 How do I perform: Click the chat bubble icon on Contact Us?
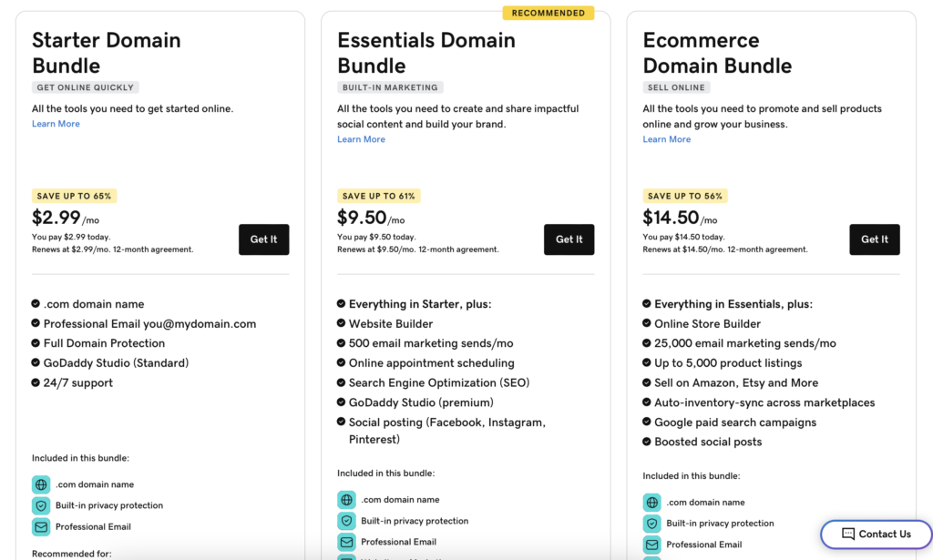pos(849,535)
